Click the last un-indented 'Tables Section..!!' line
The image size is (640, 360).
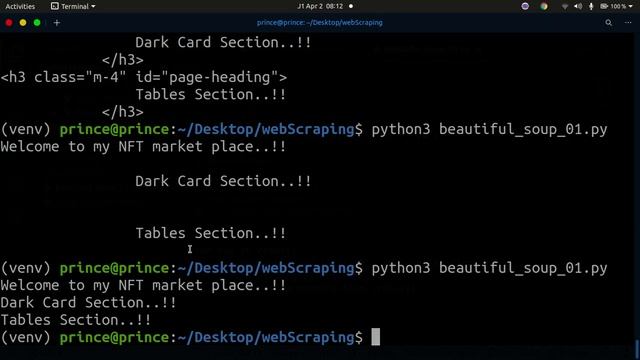[76, 320]
